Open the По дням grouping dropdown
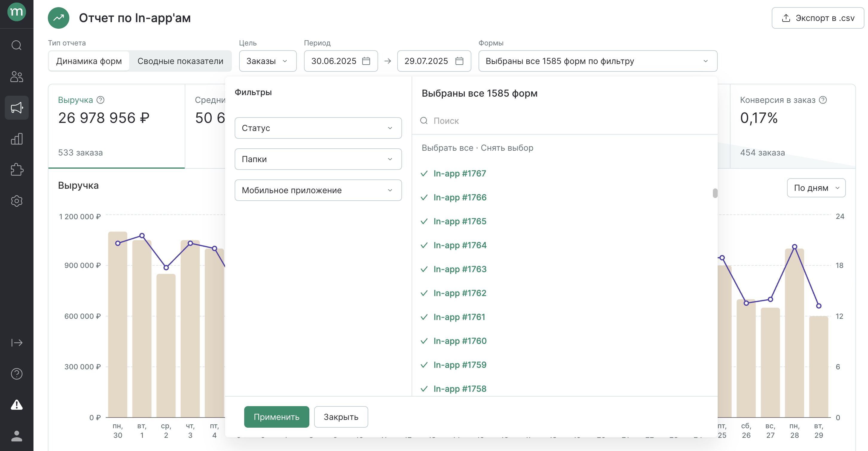Viewport: 868px width, 451px height. (x=816, y=188)
